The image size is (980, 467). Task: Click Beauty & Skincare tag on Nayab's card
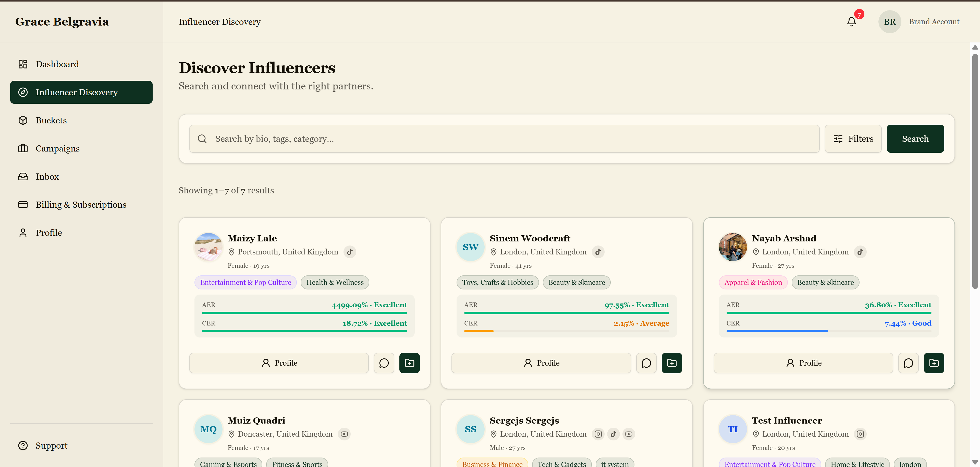825,282
